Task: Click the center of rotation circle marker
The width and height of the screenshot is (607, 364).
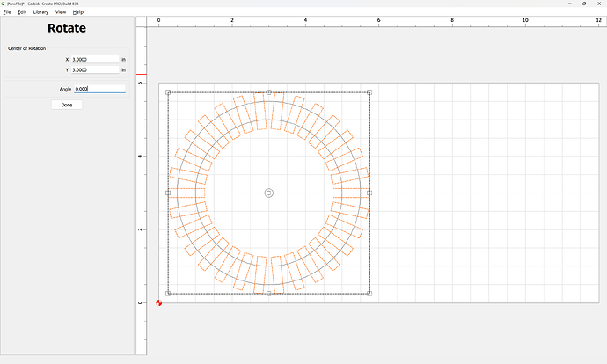Action: click(x=268, y=193)
